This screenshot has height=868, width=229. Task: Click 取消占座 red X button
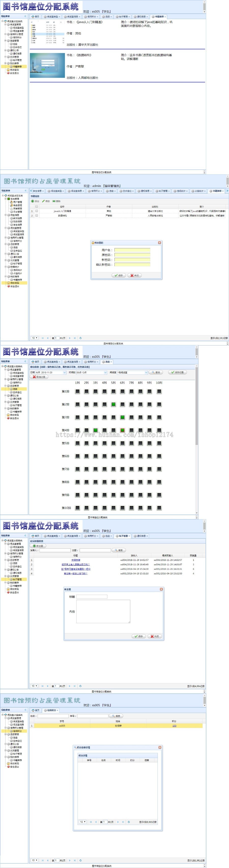[x=39, y=377]
